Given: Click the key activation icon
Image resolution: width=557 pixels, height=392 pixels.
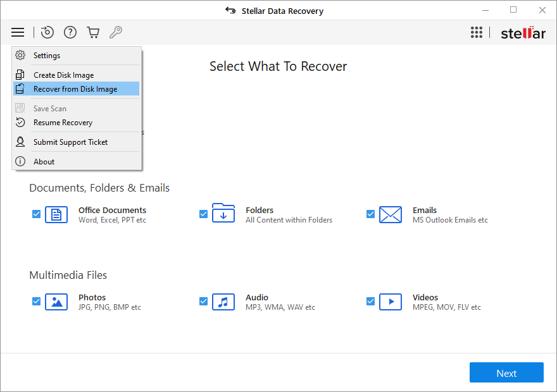Looking at the screenshot, I should pyautogui.click(x=116, y=32).
